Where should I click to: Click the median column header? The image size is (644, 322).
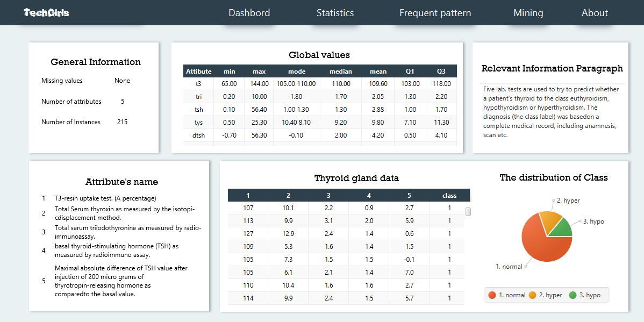point(341,71)
